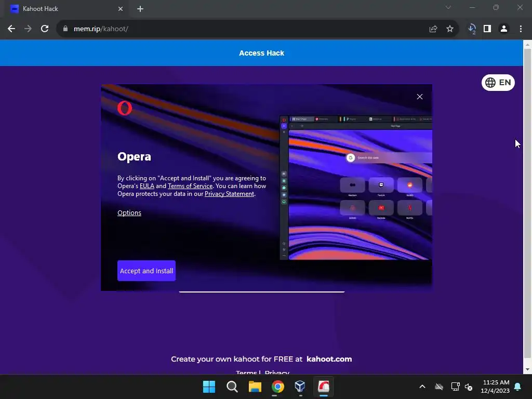Open Privacy Statement link
Image resolution: width=532 pixels, height=399 pixels.
click(x=229, y=194)
